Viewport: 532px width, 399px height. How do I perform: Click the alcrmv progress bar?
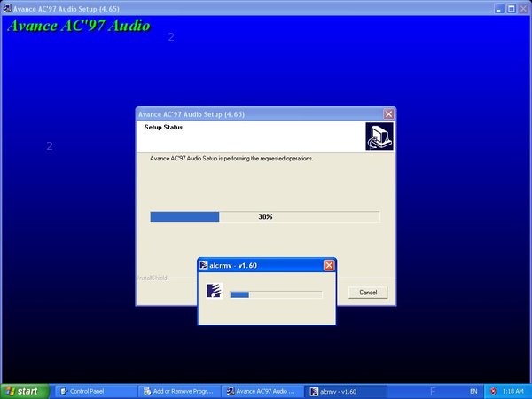276,294
